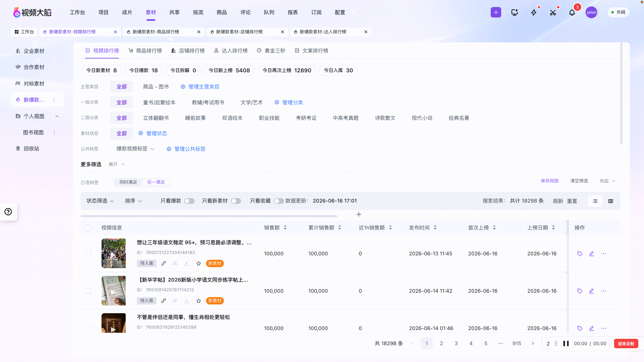This screenshot has width=644, height=362.
Task: Select 任一满足 tag match mode
Action: [156, 182]
